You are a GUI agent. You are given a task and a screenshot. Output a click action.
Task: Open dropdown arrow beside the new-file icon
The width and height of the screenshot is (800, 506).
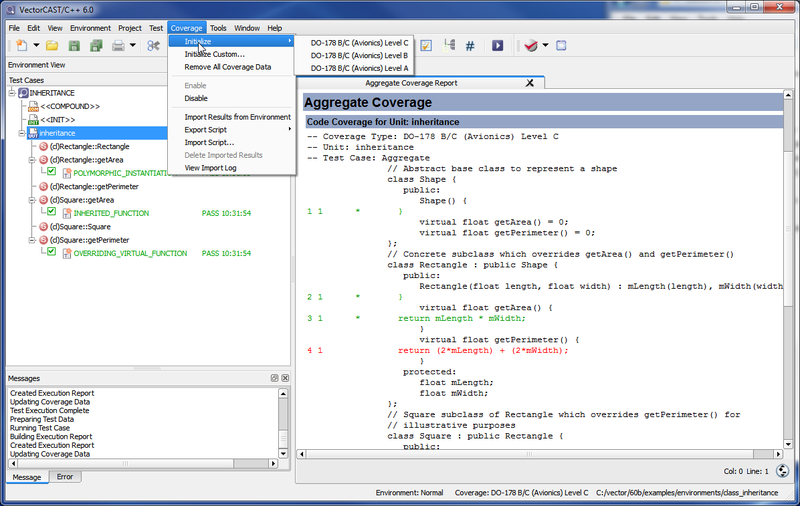[35, 46]
